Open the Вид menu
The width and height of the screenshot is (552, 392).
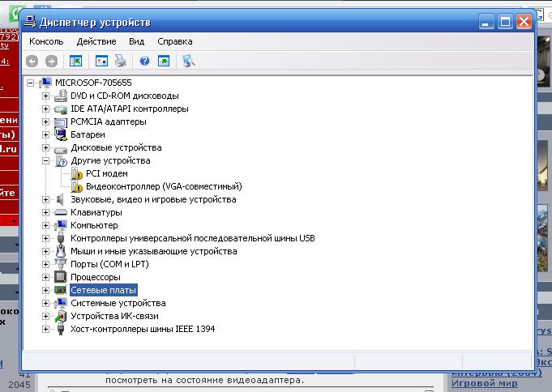tap(137, 41)
